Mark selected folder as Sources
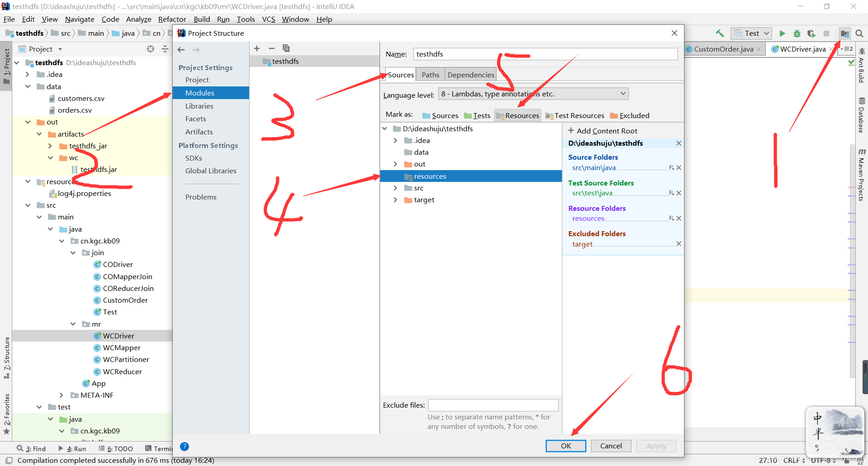Viewport: 868px width, 466px height. pyautogui.click(x=440, y=116)
